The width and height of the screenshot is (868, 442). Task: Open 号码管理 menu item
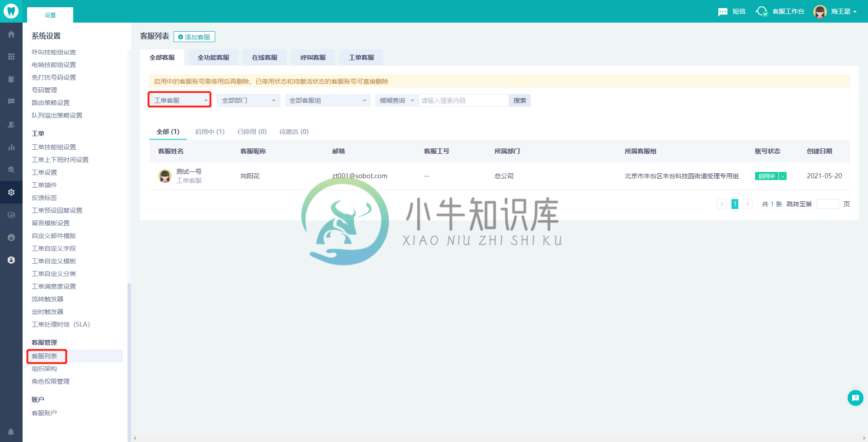click(44, 90)
